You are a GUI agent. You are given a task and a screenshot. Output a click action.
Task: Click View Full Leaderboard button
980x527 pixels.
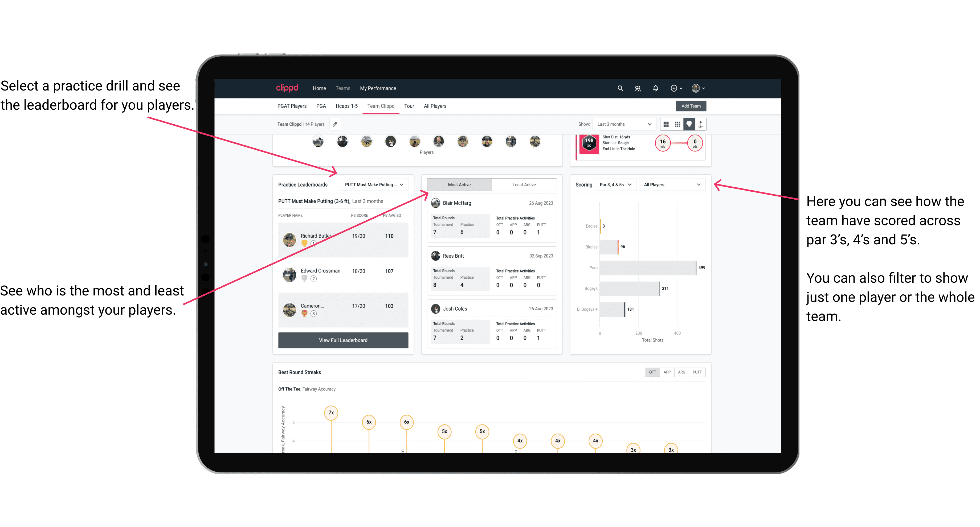click(343, 340)
